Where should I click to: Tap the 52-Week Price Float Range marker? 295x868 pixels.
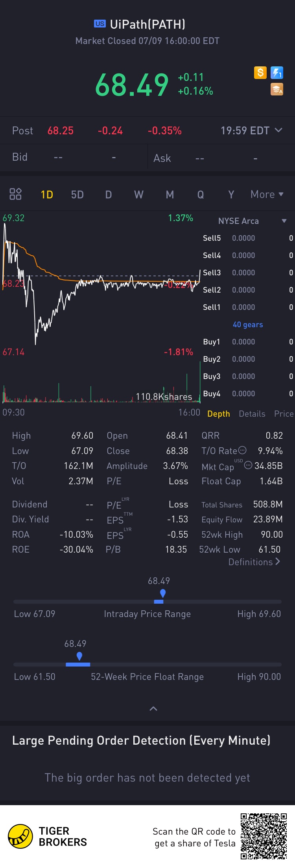(x=79, y=656)
